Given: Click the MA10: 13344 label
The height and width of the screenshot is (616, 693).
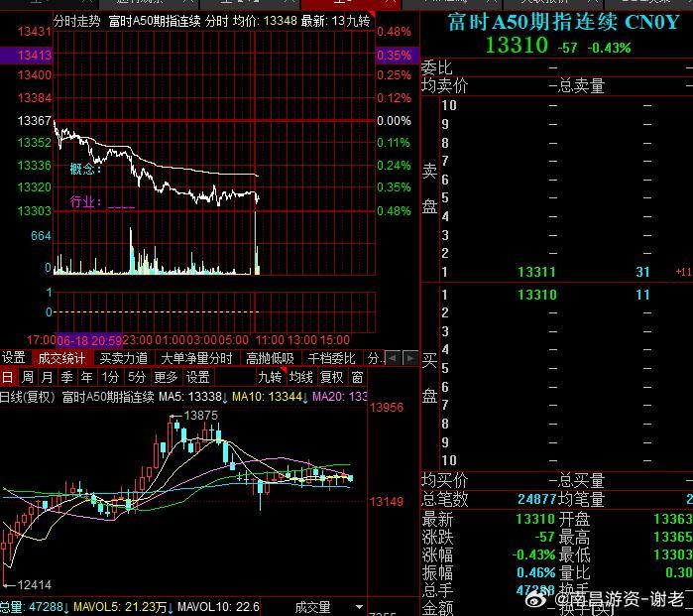Looking at the screenshot, I should click(270, 396).
